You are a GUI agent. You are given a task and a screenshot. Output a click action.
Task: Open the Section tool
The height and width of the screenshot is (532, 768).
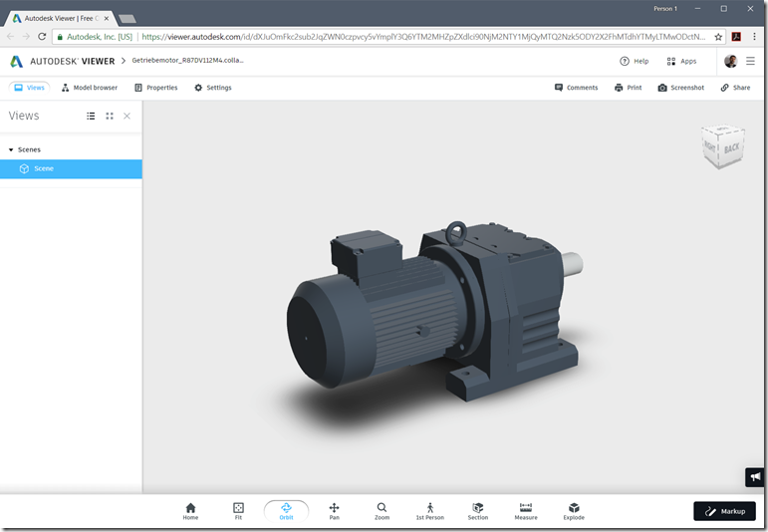coord(477,511)
